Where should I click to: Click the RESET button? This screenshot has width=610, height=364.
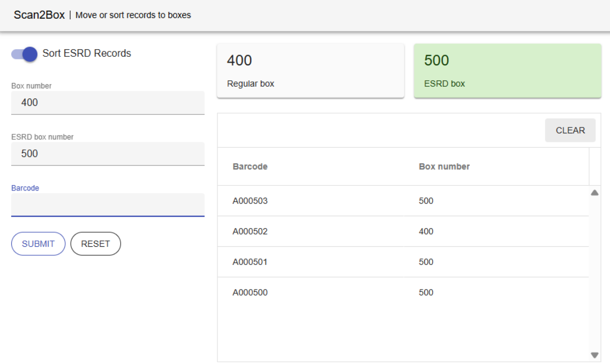(x=95, y=243)
